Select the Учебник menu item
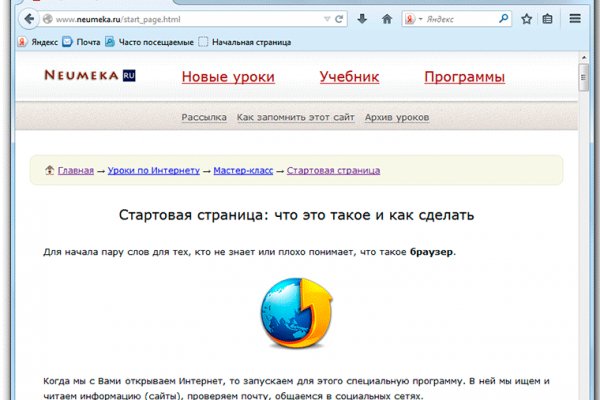Screen dimensions: 600x400 pyautogui.click(x=349, y=77)
